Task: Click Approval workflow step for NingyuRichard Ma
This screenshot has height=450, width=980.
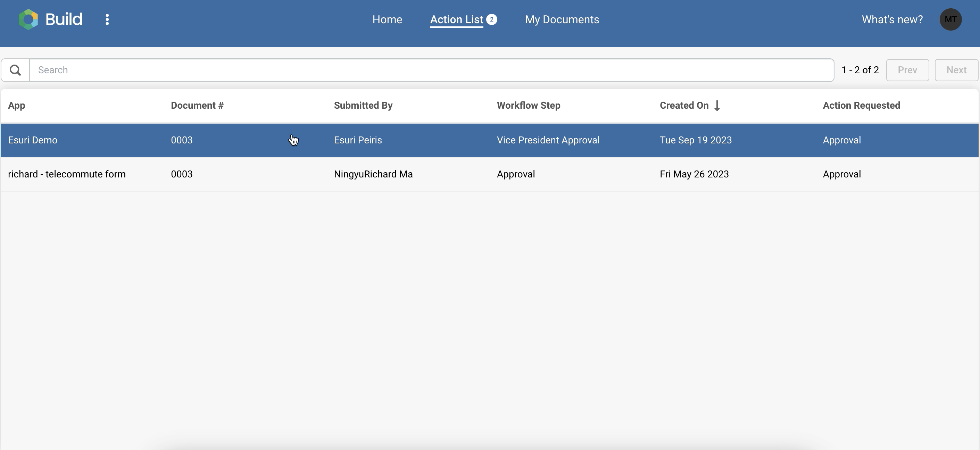Action: click(515, 174)
